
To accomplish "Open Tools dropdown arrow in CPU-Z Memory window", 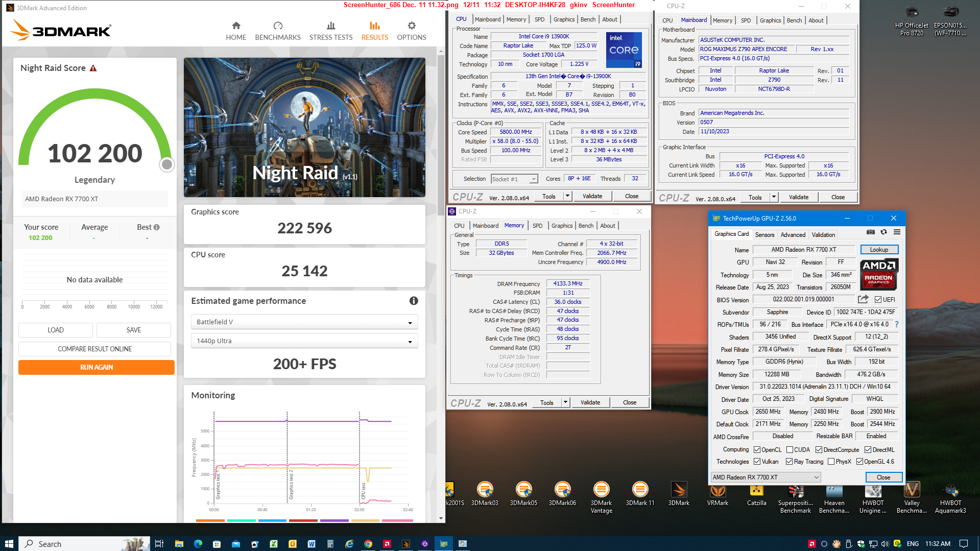I will [x=565, y=402].
